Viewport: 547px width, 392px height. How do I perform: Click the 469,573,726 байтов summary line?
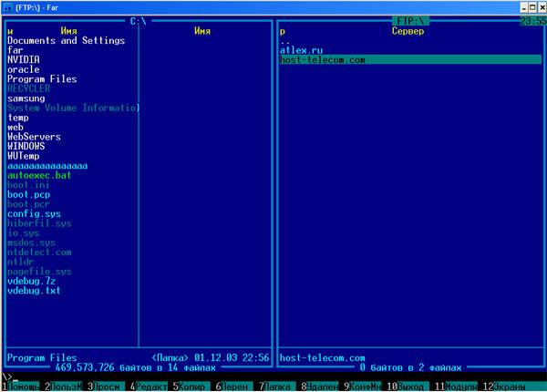click(x=136, y=367)
